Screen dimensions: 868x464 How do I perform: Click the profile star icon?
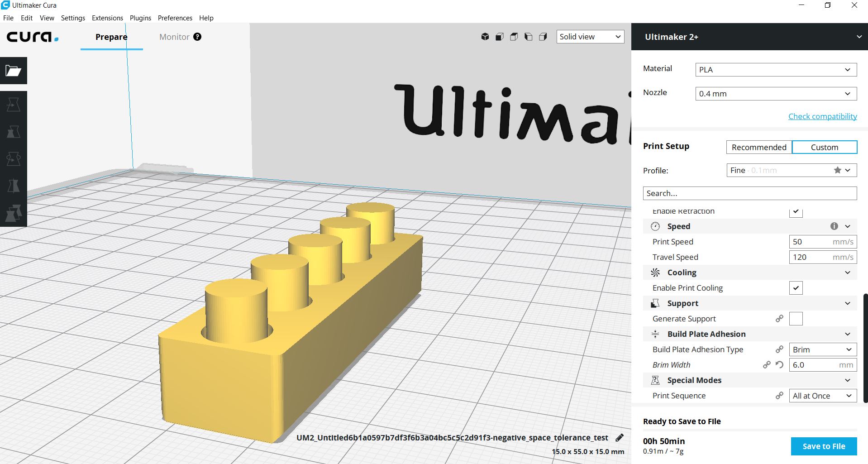point(838,170)
